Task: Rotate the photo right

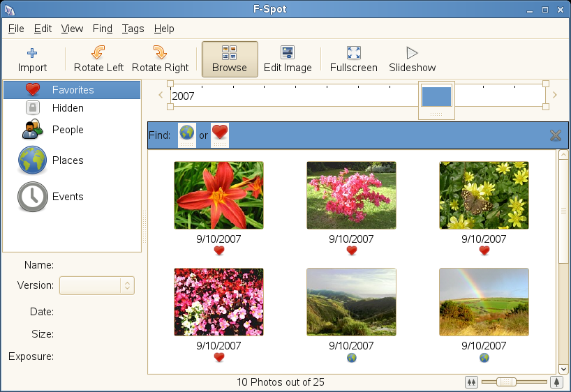Action: point(161,59)
